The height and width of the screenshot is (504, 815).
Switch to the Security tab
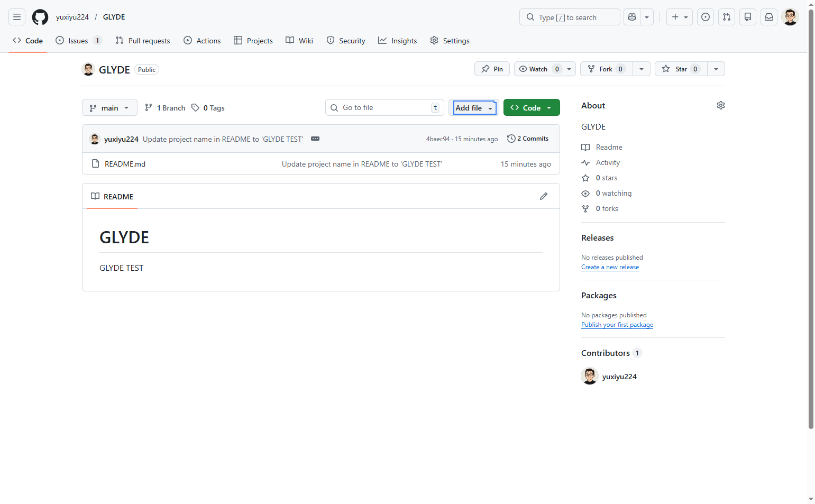pyautogui.click(x=346, y=41)
